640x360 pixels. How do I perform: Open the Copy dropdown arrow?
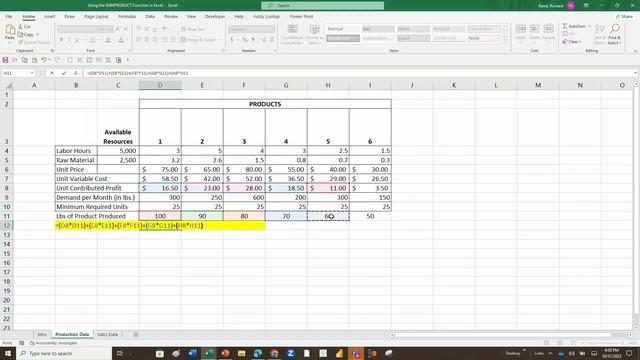[38, 35]
